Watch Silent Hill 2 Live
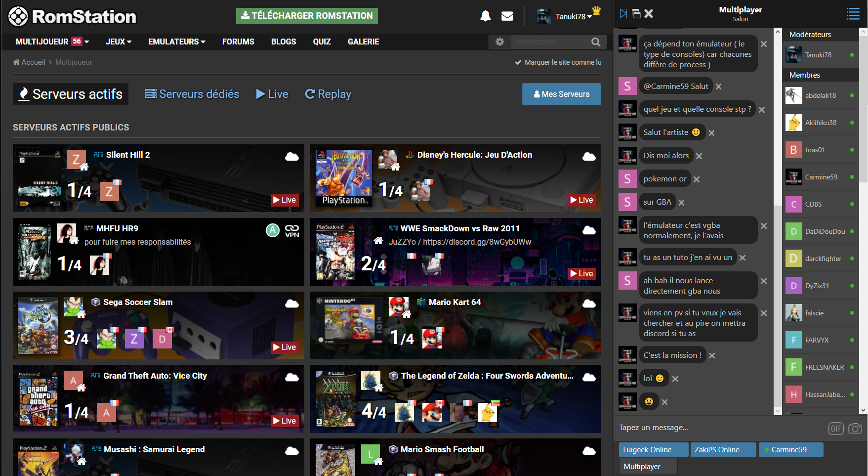Viewport: 868px width, 476px height. 285,200
